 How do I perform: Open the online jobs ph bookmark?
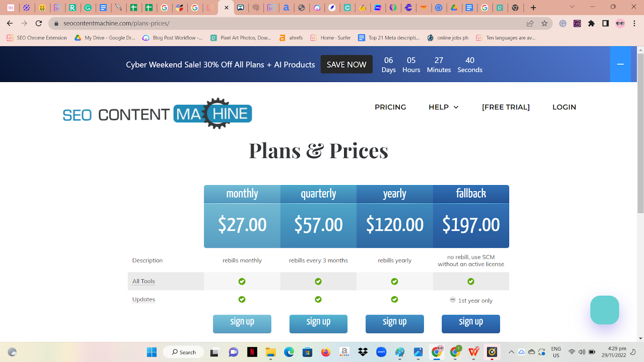[448, 38]
